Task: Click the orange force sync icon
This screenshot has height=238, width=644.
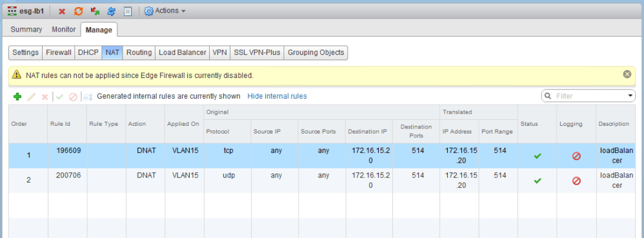Action: [79, 11]
